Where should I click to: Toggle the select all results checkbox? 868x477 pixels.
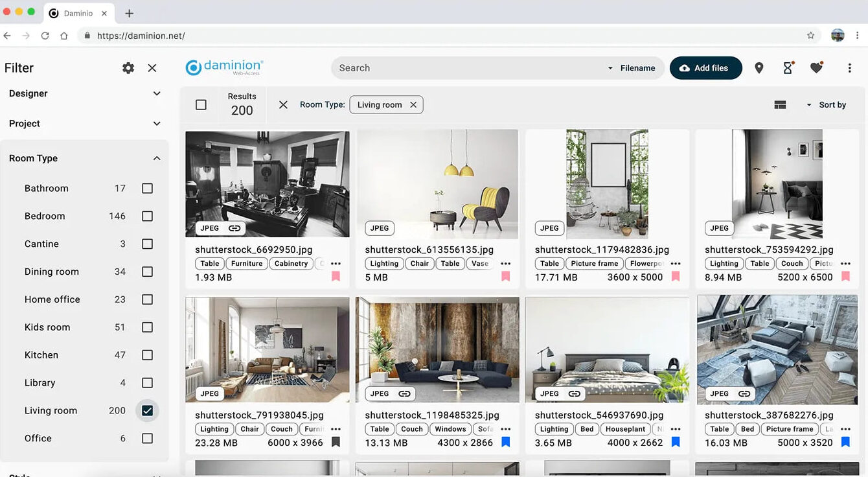pyautogui.click(x=201, y=105)
